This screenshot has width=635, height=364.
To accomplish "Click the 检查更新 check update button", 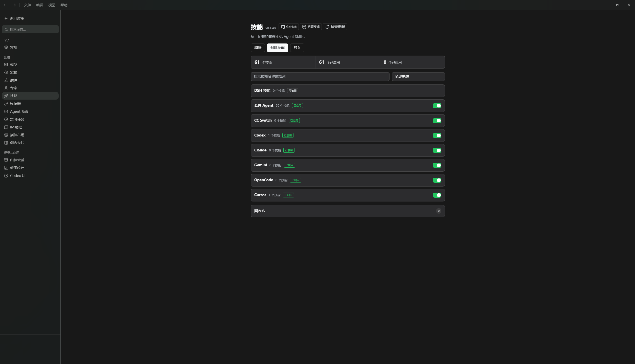I will [335, 27].
